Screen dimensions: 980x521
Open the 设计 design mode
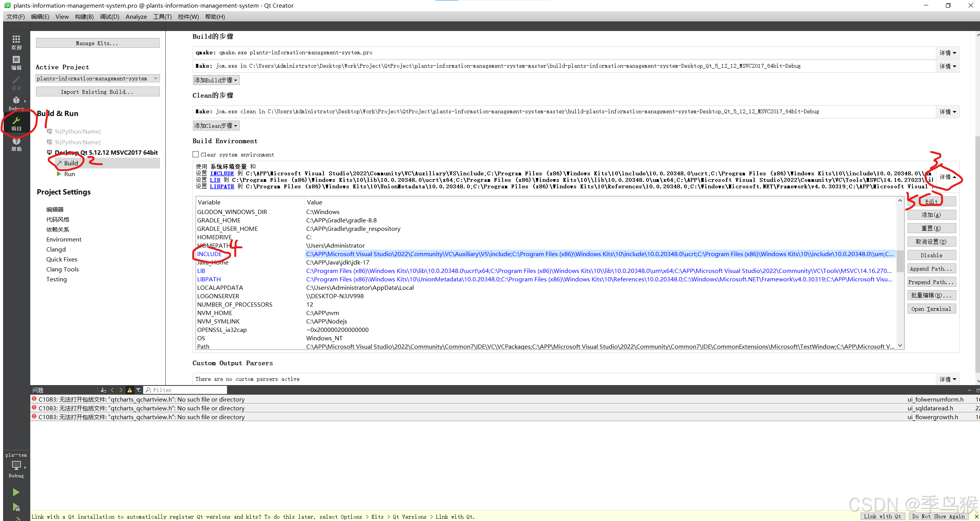click(x=16, y=83)
